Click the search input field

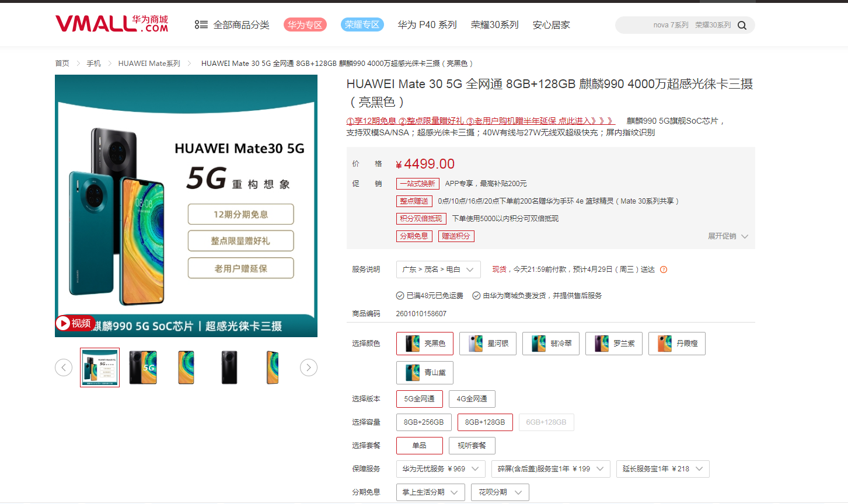pyautogui.click(x=685, y=25)
